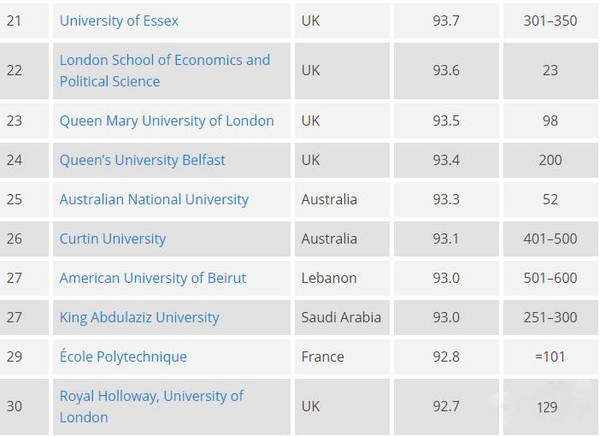
Task: Open the Curtin University link
Action: (x=112, y=239)
